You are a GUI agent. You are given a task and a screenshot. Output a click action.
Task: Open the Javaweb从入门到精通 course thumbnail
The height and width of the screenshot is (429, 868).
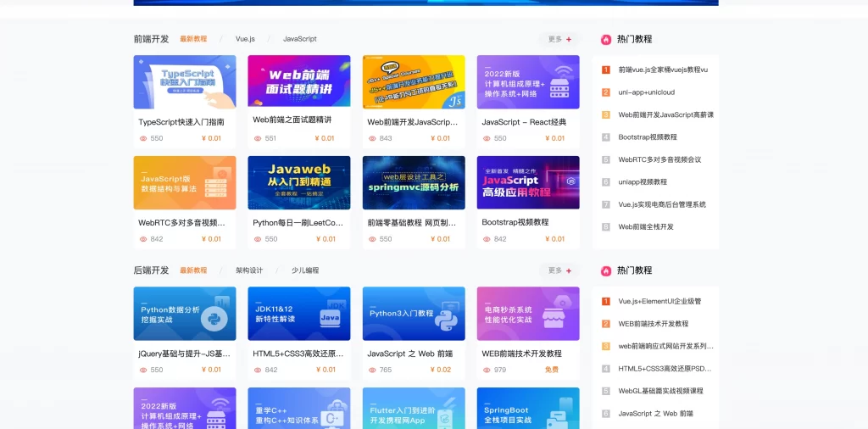pos(299,182)
